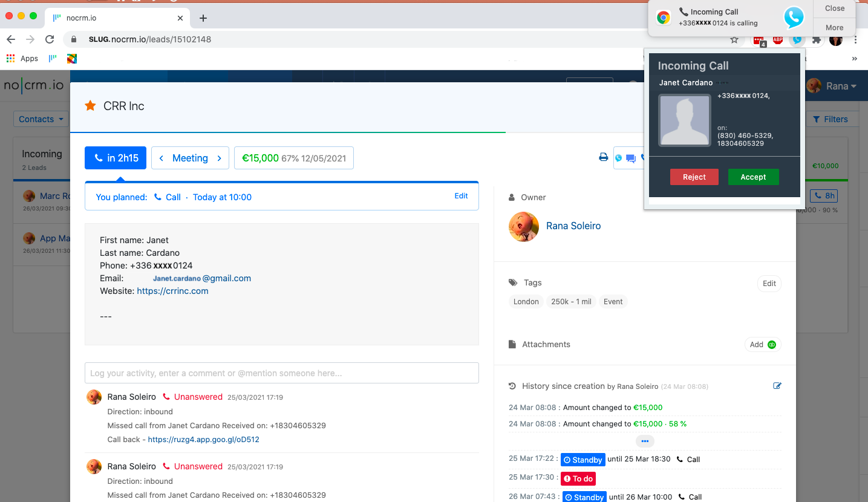Select the print lead icon

[x=603, y=157]
